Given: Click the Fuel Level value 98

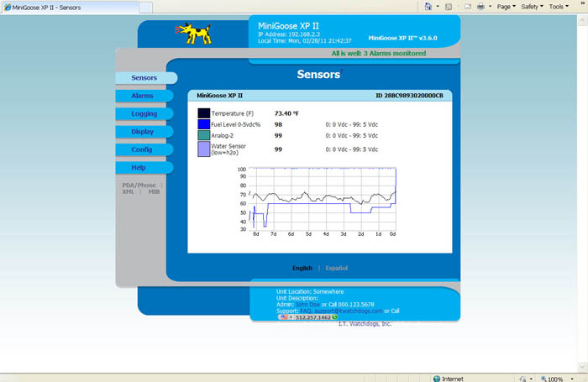Looking at the screenshot, I should point(278,124).
